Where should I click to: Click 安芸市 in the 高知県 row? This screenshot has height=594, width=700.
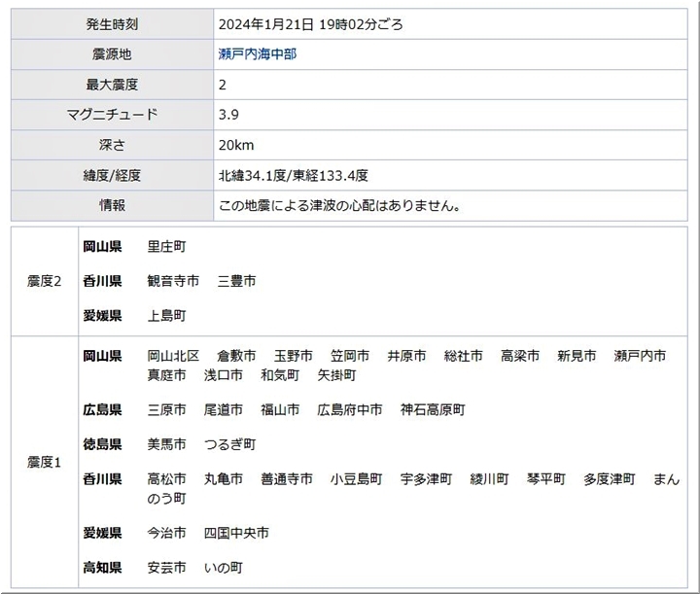(166, 567)
